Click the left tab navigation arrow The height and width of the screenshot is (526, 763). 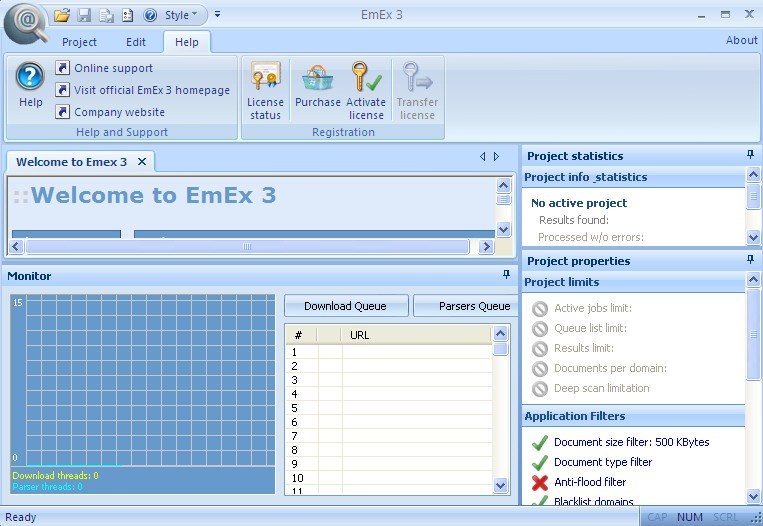pos(482,156)
